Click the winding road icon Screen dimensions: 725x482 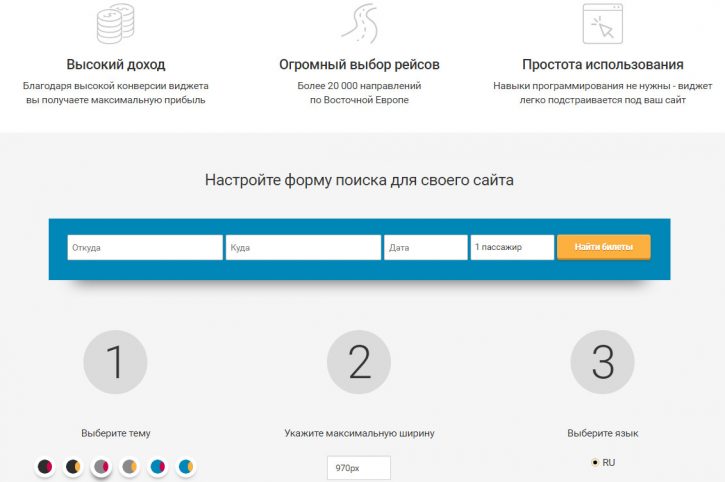(x=360, y=24)
